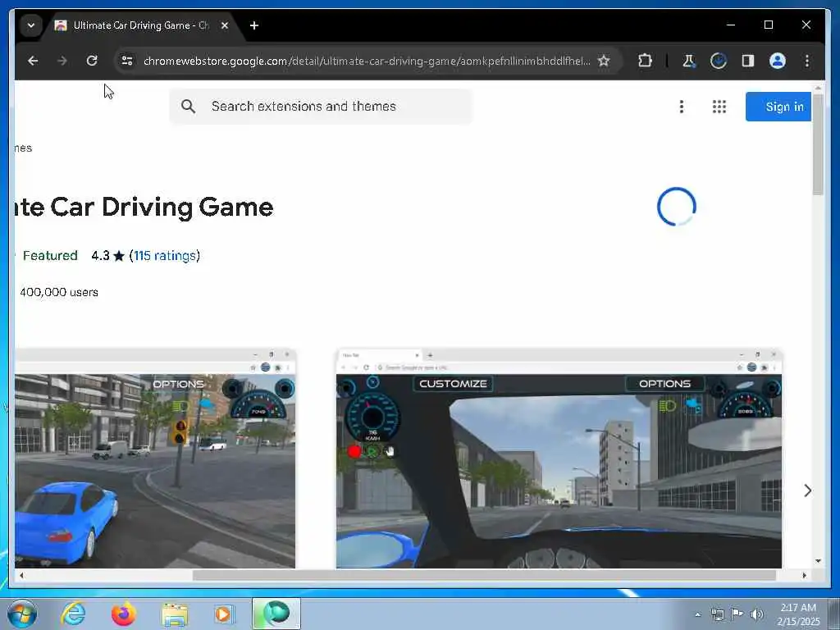Open the cockpit view screenshot thumbnail
The width and height of the screenshot is (840, 630).
(x=559, y=459)
